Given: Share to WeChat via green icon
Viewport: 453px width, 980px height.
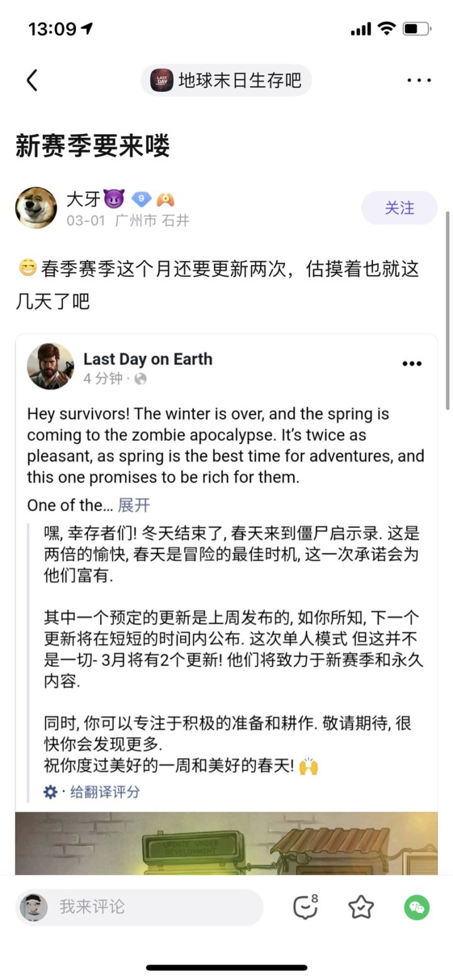Looking at the screenshot, I should pos(417,907).
